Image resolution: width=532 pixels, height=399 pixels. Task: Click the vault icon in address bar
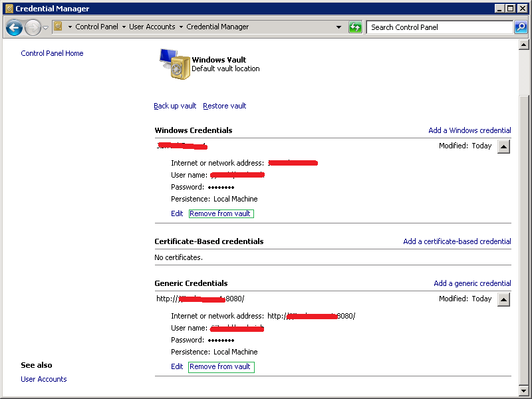(x=58, y=26)
